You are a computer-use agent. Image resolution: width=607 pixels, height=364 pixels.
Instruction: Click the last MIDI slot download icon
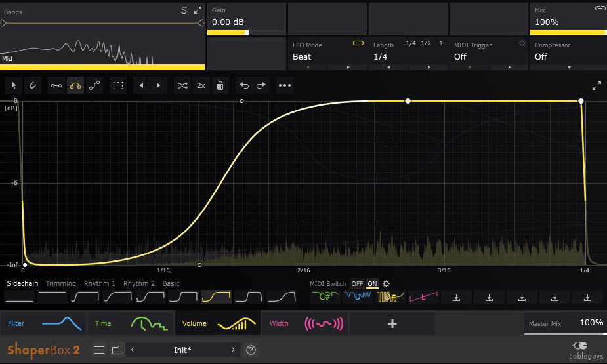click(588, 297)
